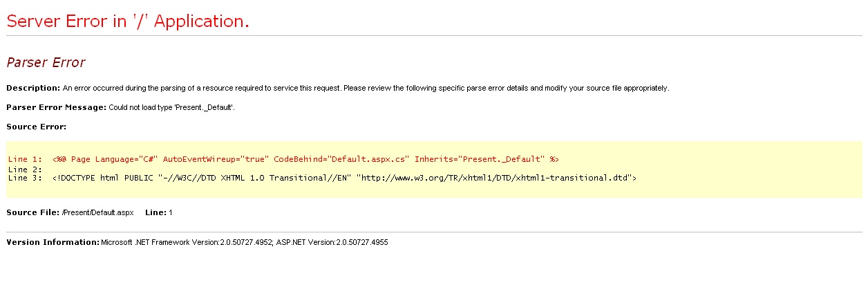
Task: Click the red "Line 1:" label
Action: [x=25, y=159]
